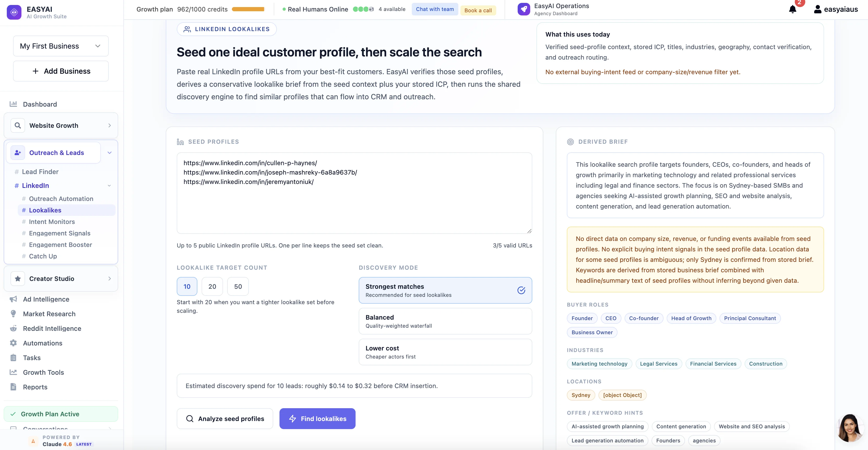The image size is (868, 450).
Task: Click inside the seed profile URLs textarea
Action: coord(354,193)
